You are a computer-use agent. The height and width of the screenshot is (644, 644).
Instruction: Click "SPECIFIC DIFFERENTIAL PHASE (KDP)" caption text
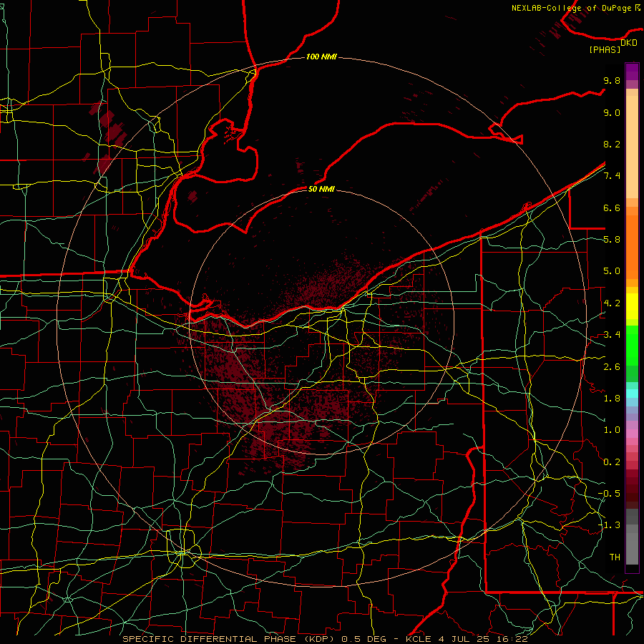(x=228, y=639)
